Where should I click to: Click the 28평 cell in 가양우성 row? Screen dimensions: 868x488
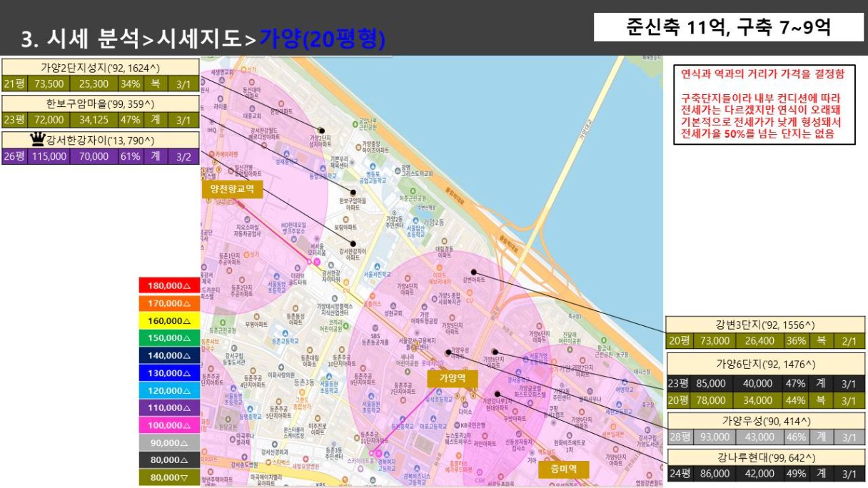click(x=679, y=437)
